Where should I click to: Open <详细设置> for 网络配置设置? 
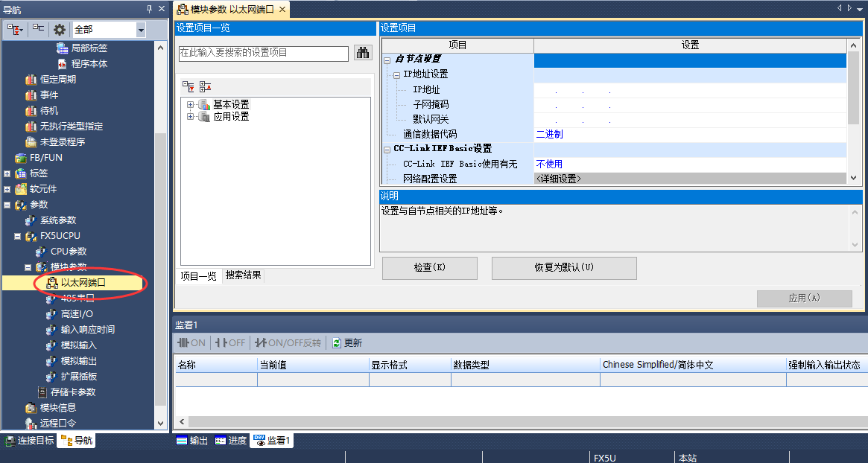(690, 179)
